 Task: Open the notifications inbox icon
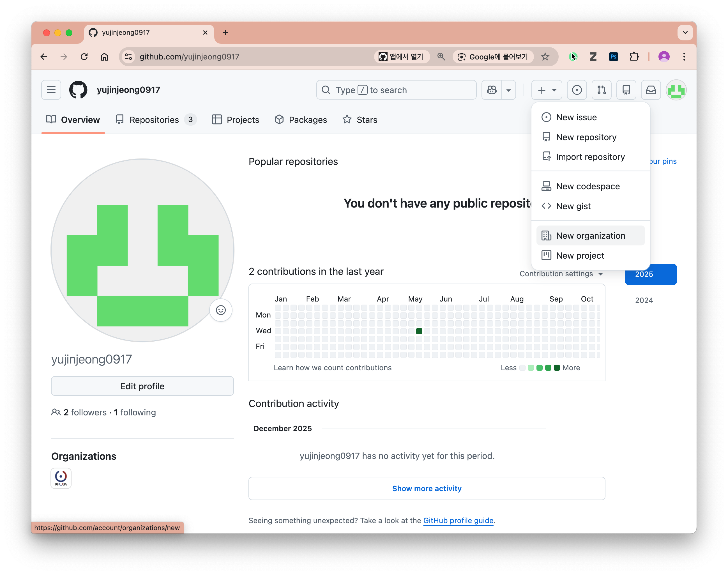coord(651,90)
